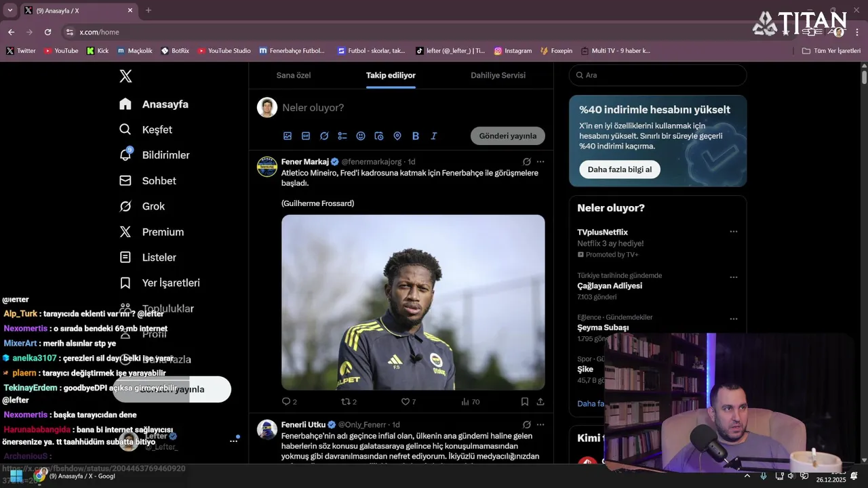Open Şeyma Subaşı trending topic
Viewport: 868px width, 488px height.
coord(603,327)
